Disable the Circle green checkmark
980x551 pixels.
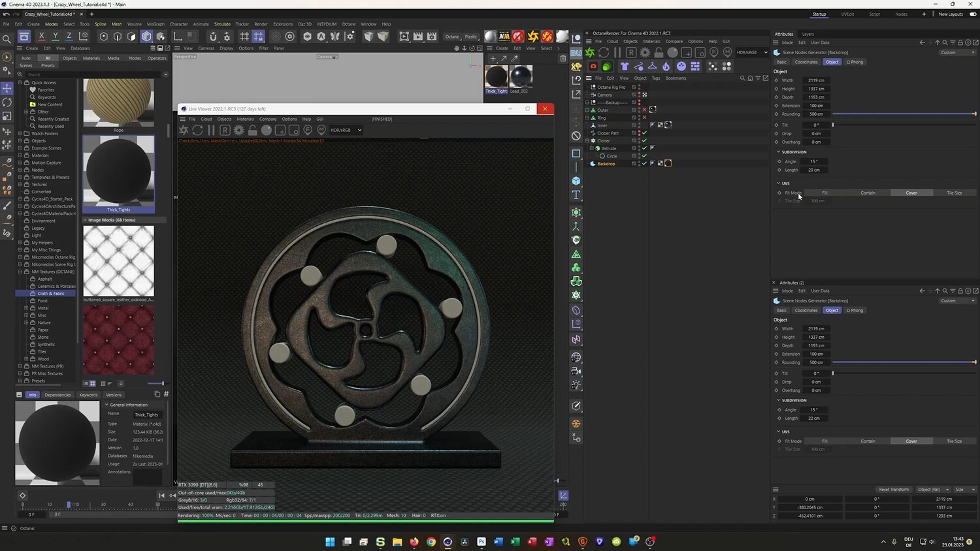point(644,156)
